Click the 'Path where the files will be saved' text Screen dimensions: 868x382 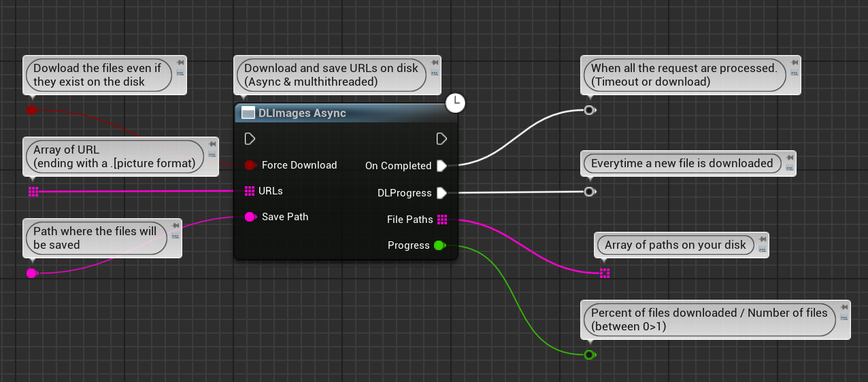pos(95,238)
